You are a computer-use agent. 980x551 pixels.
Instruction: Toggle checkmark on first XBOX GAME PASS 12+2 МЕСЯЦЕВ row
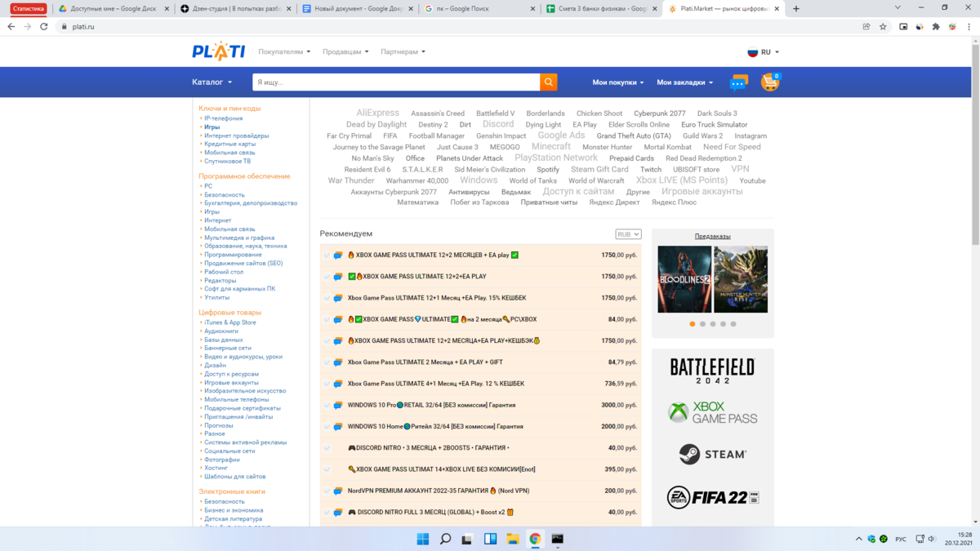[327, 256]
